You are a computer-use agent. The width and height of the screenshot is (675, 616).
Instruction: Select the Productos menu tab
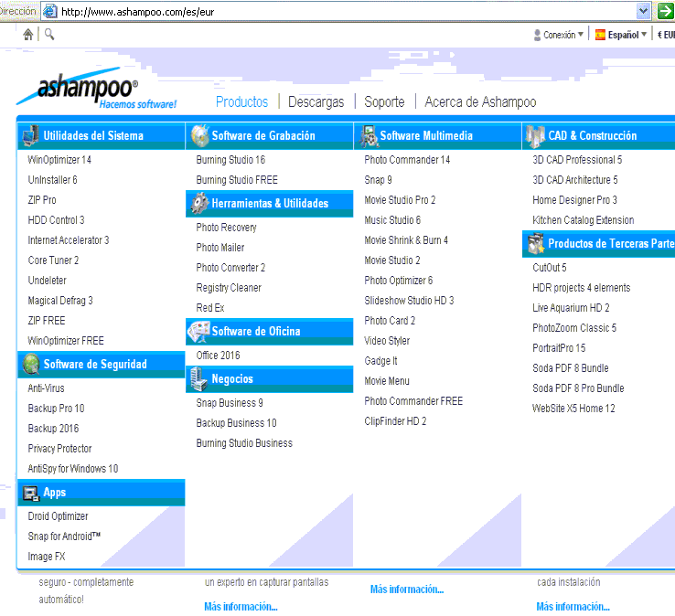point(241,102)
